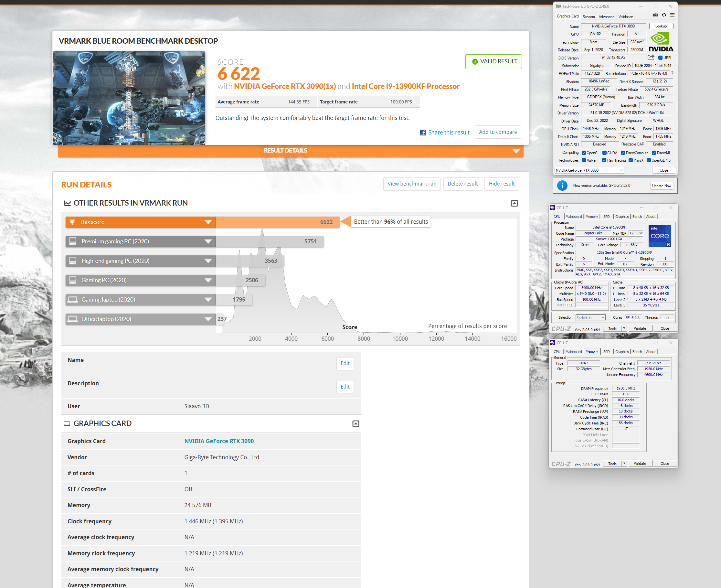The height and width of the screenshot is (588, 721).
Task: Open the SPD tab in the CPU-Z memory window
Action: coord(607,352)
